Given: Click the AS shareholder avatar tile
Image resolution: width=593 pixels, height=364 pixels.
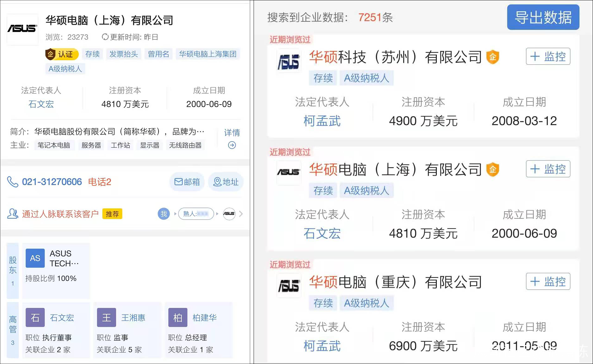Looking at the screenshot, I should [x=35, y=258].
